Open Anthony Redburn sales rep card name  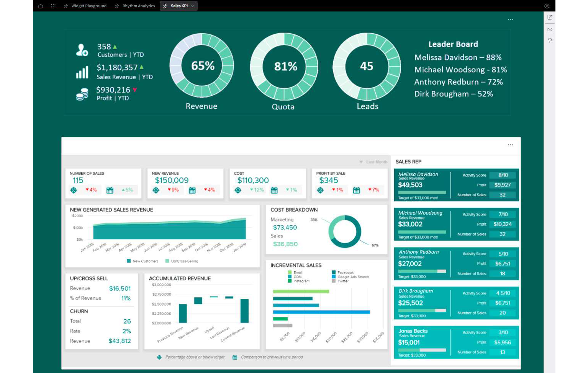pos(419,252)
